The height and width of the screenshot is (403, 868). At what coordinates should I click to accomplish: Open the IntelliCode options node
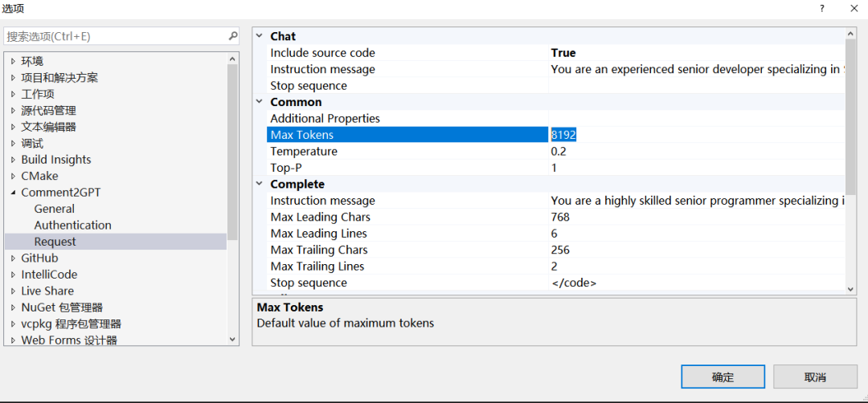pyautogui.click(x=49, y=275)
